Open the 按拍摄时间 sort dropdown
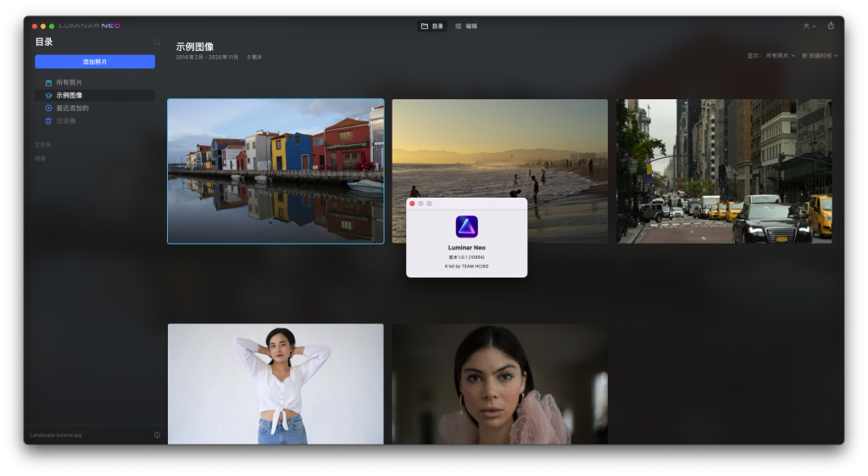 click(820, 55)
